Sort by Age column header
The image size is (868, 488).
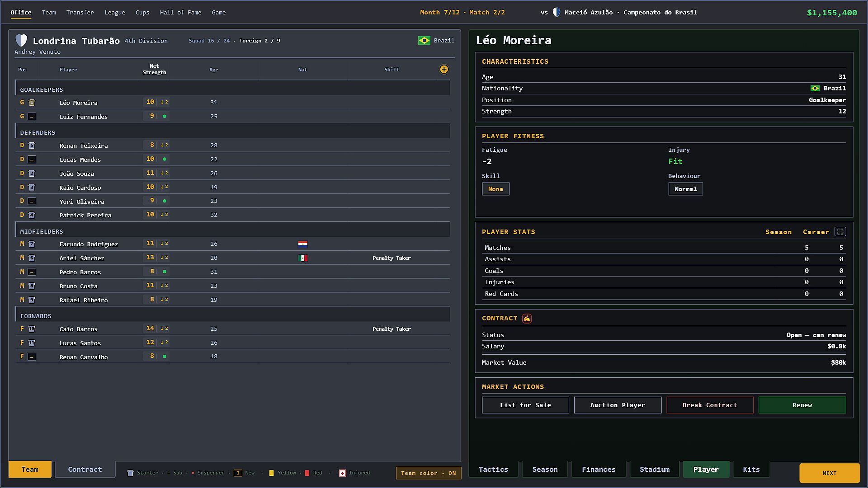pos(214,70)
